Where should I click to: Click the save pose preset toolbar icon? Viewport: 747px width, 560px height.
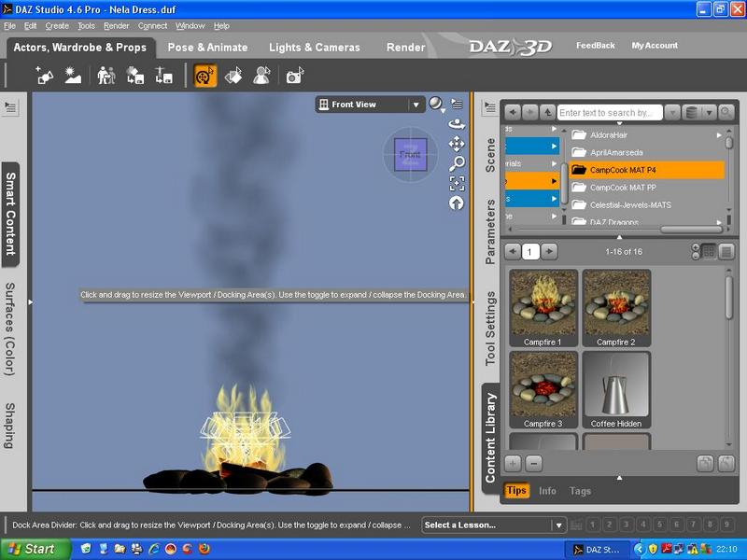tap(163, 76)
